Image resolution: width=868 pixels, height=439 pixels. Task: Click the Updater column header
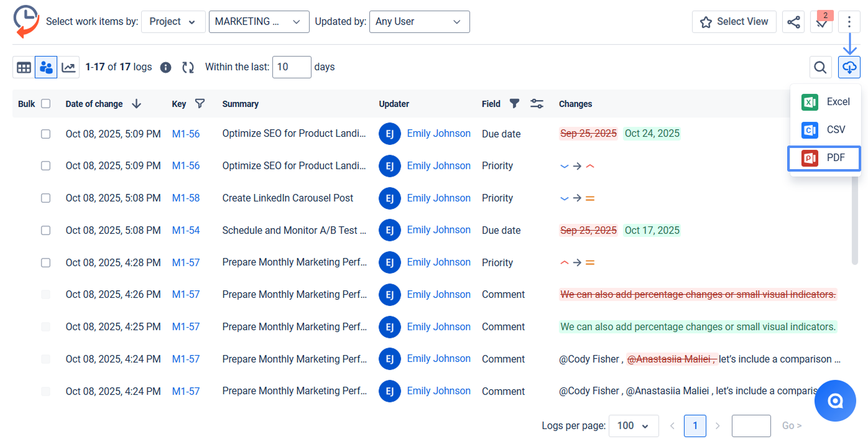tap(394, 104)
